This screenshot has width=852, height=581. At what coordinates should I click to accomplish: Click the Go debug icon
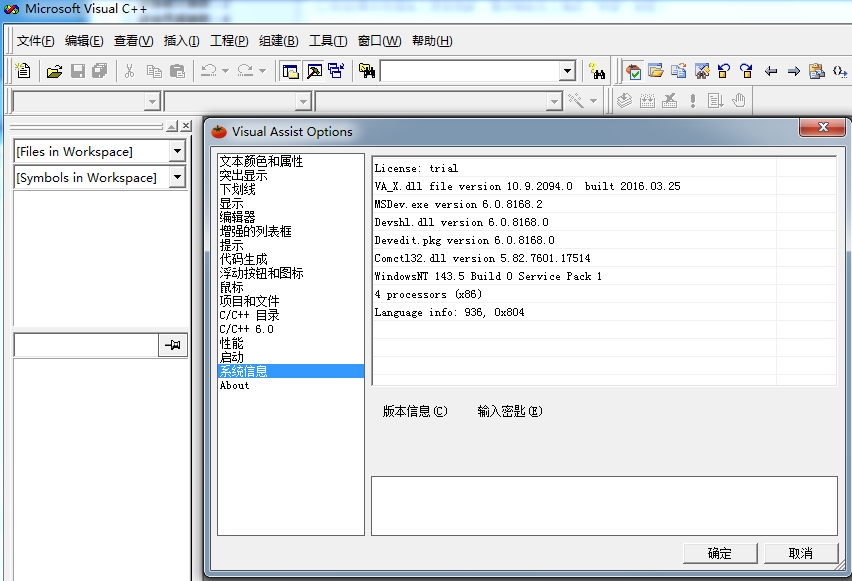(715, 101)
